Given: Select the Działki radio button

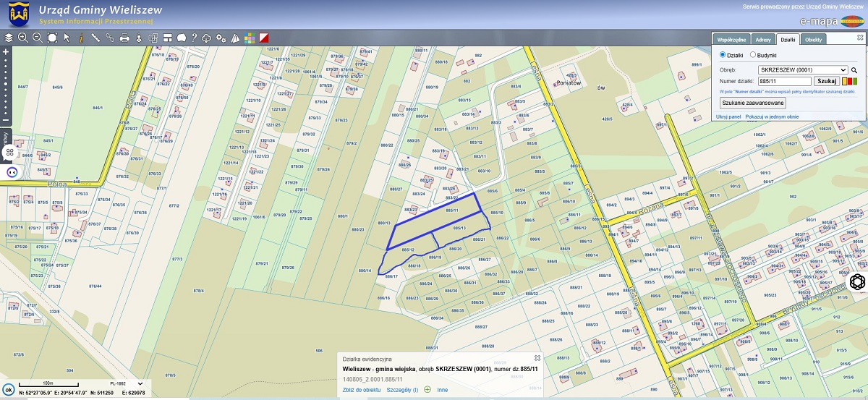Looking at the screenshot, I should [723, 55].
